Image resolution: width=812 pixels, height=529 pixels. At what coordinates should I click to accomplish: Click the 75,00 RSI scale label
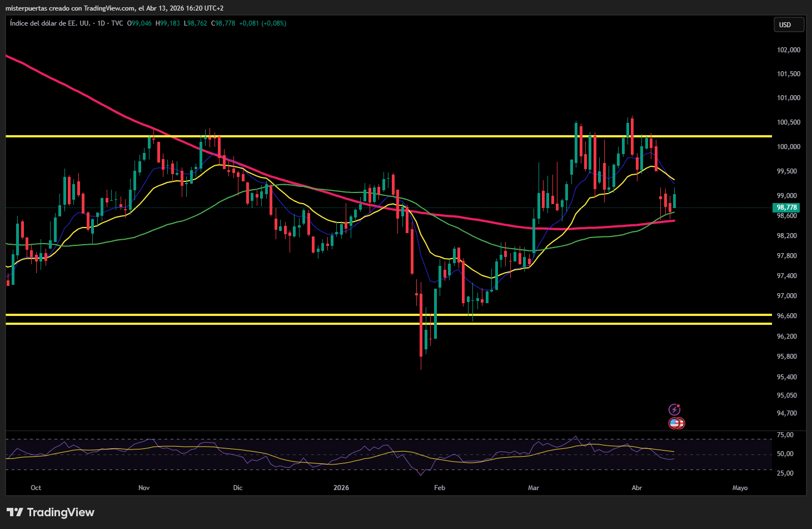pos(785,435)
